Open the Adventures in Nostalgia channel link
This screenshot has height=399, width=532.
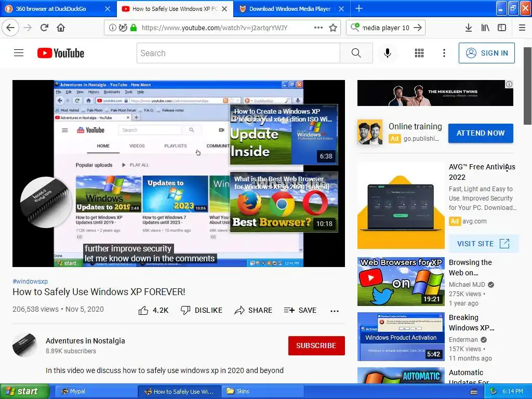(x=85, y=341)
